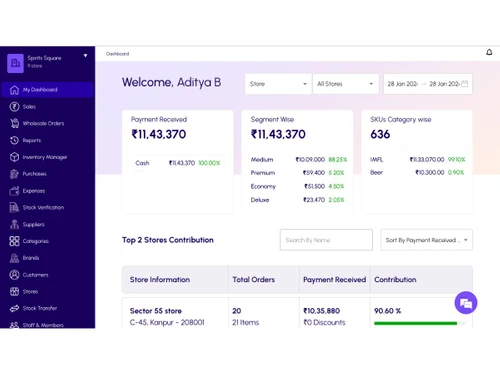The image size is (500, 375).
Task: Click the Categories grid icon
Action: [x=14, y=241]
